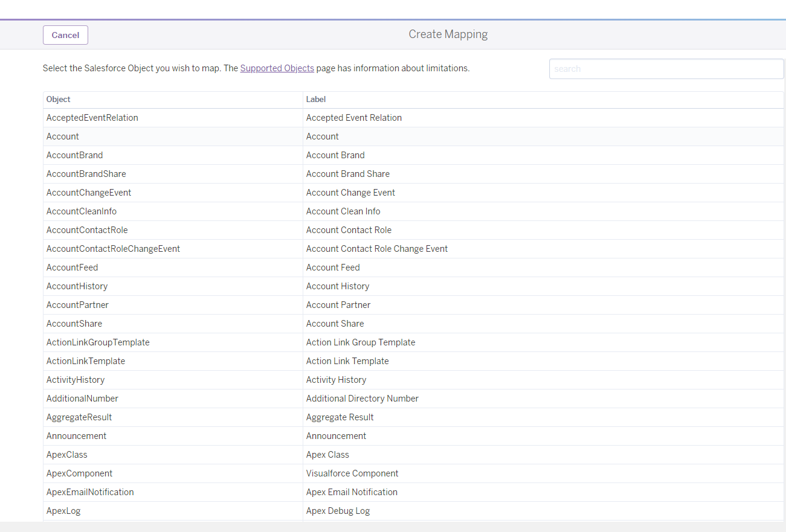Screen dimensions: 786x532
Task: Select the Apex Debug Log label
Action: pos(338,511)
